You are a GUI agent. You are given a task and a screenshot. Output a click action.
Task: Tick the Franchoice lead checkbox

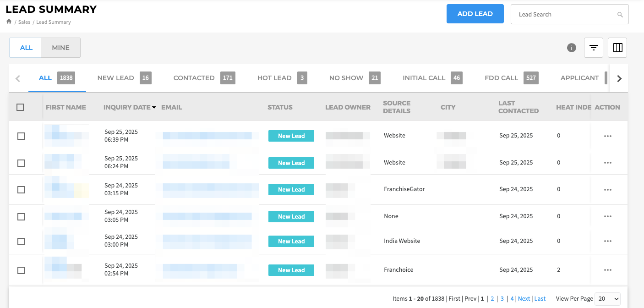tap(21, 270)
